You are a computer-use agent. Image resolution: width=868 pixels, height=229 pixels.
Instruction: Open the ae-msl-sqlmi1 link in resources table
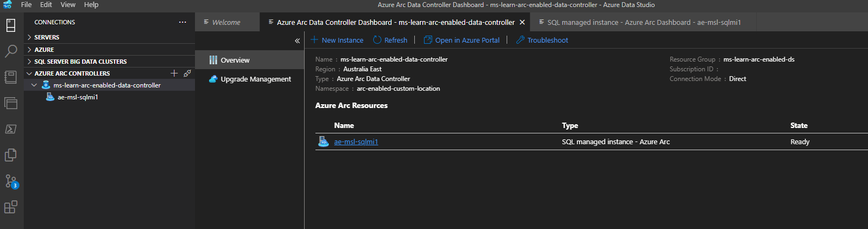click(x=356, y=142)
